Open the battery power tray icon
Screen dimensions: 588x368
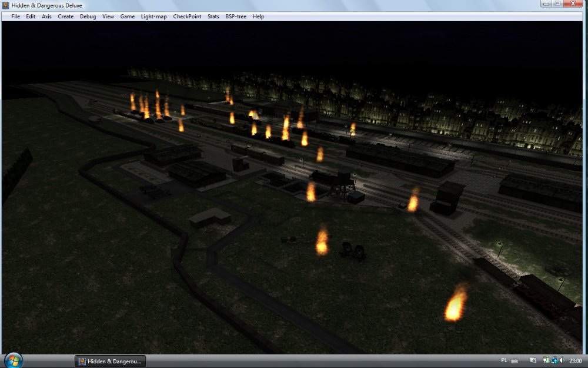pyautogui.click(x=546, y=360)
